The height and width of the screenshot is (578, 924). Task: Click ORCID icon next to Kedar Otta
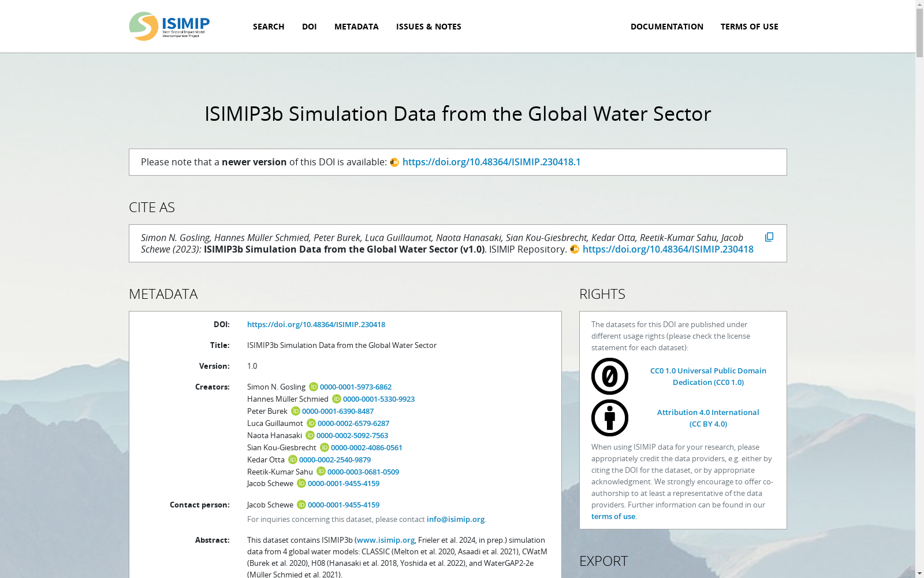(x=292, y=460)
